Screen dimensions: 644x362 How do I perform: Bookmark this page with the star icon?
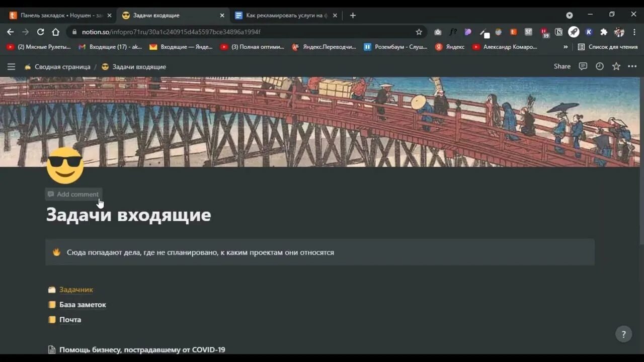coord(419,32)
